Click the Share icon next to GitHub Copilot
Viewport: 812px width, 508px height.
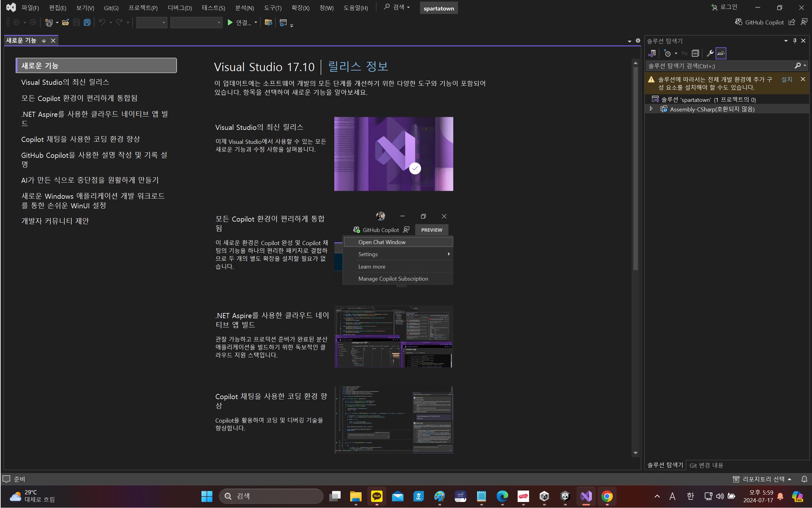[792, 22]
